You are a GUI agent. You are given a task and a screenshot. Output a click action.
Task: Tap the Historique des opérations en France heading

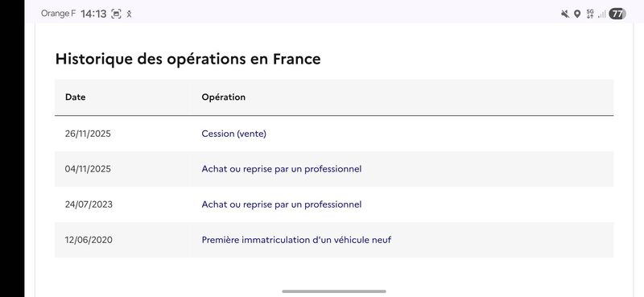point(188,59)
